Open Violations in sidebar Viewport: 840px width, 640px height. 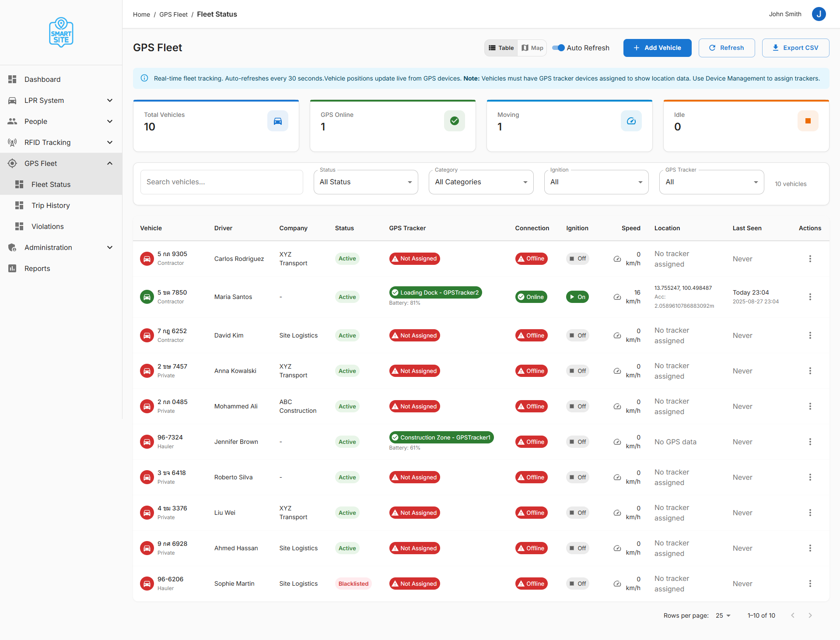[47, 226]
